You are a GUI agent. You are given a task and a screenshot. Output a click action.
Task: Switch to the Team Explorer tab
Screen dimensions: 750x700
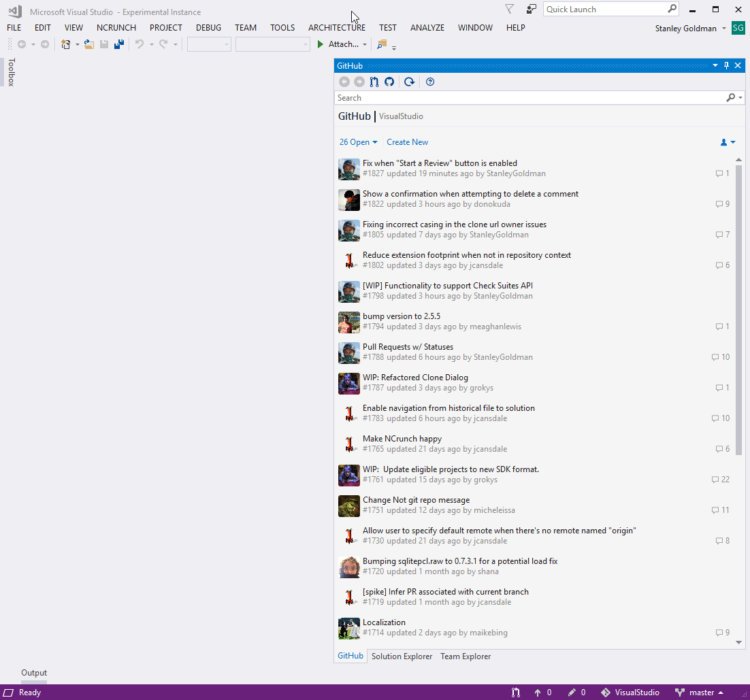tap(466, 656)
